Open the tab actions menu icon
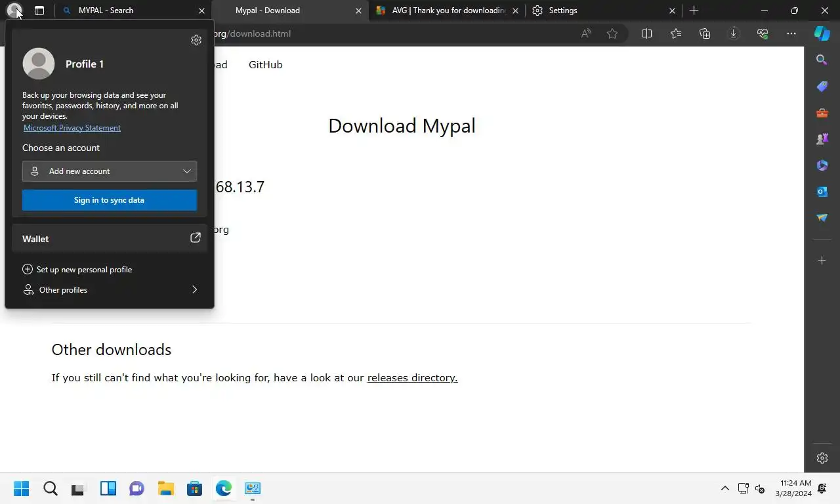840x504 pixels. pyautogui.click(x=39, y=10)
